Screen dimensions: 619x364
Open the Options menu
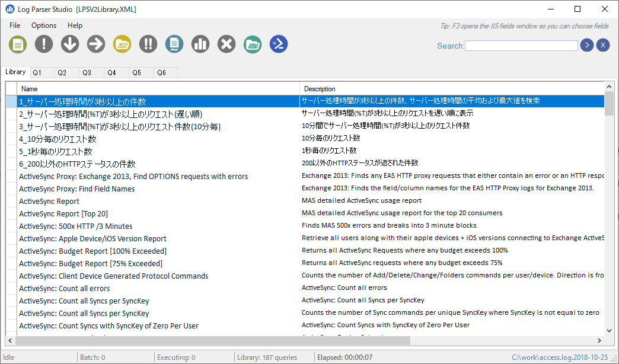click(x=44, y=25)
